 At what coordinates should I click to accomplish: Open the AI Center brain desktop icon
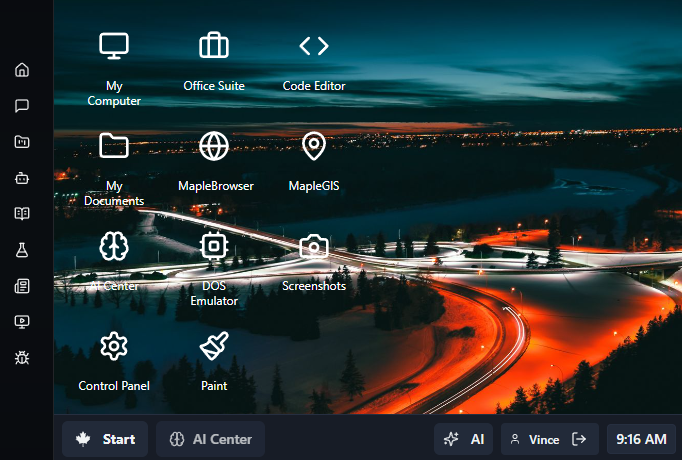coord(114,246)
